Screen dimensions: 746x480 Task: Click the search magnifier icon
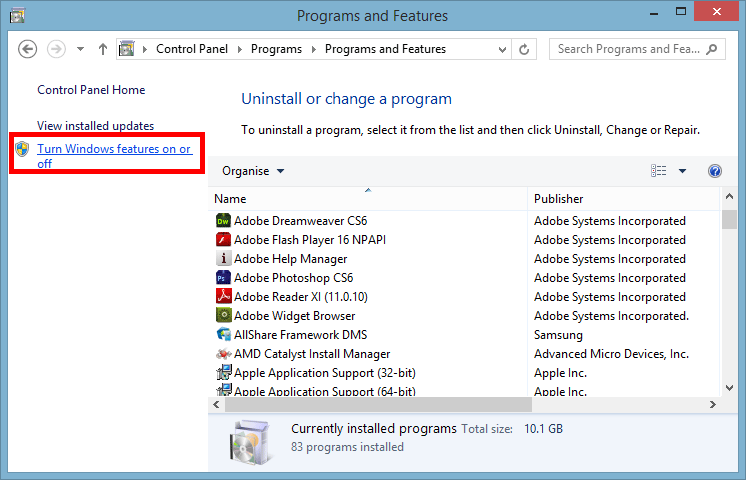pyautogui.click(x=712, y=49)
